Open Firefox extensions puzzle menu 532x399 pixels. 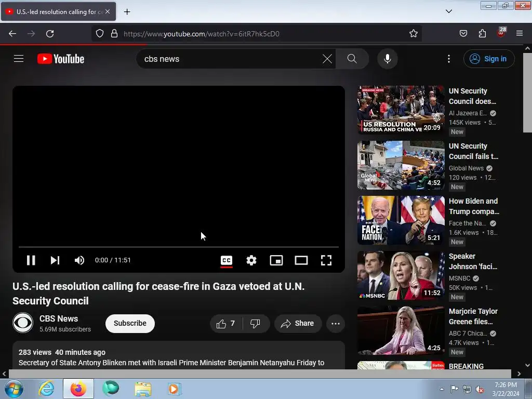tap(482, 34)
